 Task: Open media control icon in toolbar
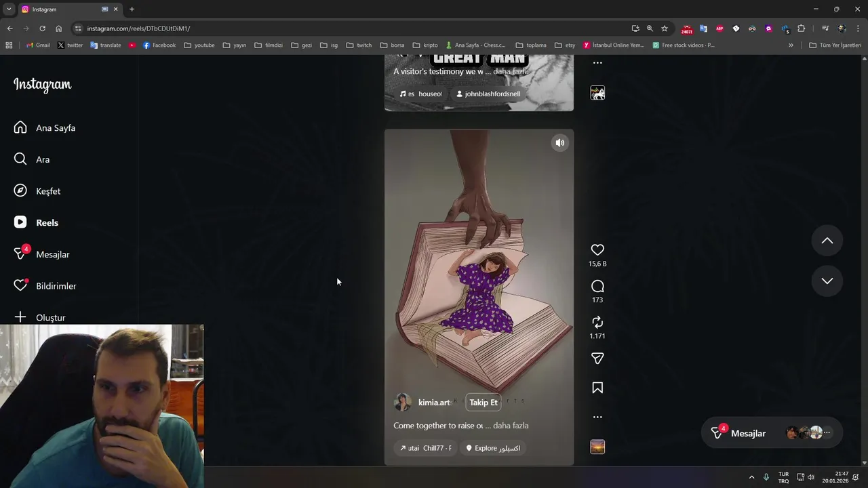(x=825, y=28)
